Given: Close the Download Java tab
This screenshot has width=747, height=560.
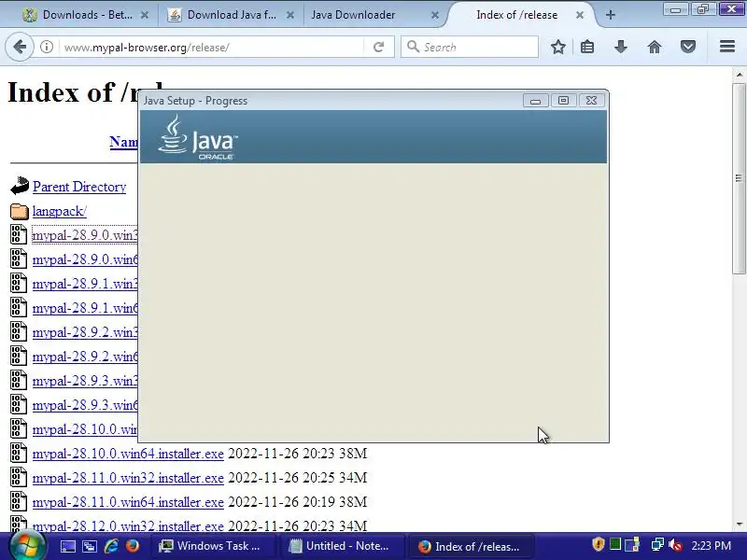Looking at the screenshot, I should 289,15.
